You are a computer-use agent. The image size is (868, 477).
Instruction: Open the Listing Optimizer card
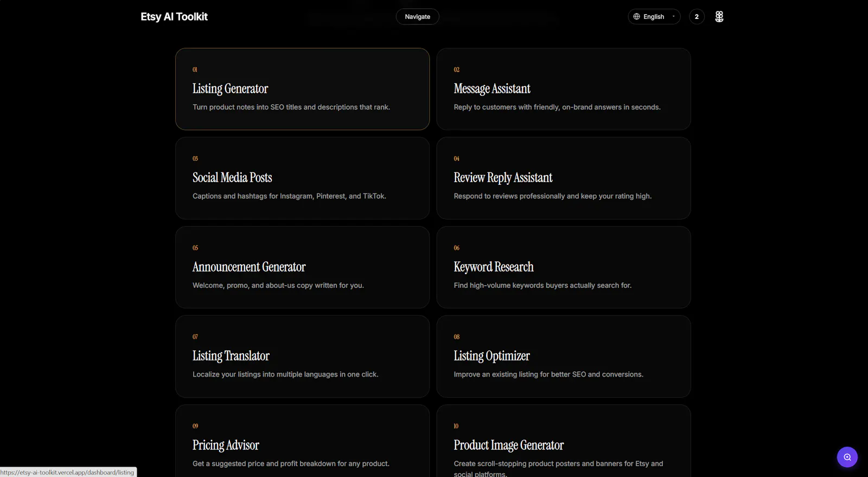click(564, 357)
